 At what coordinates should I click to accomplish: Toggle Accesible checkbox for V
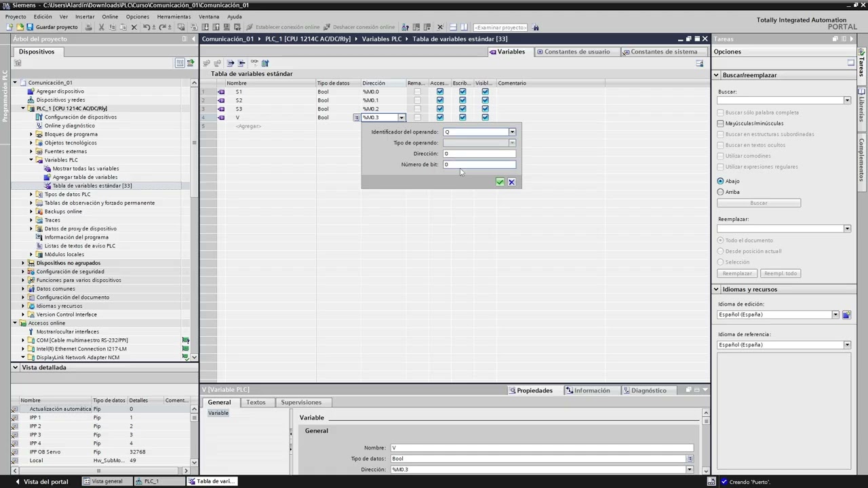pyautogui.click(x=440, y=117)
